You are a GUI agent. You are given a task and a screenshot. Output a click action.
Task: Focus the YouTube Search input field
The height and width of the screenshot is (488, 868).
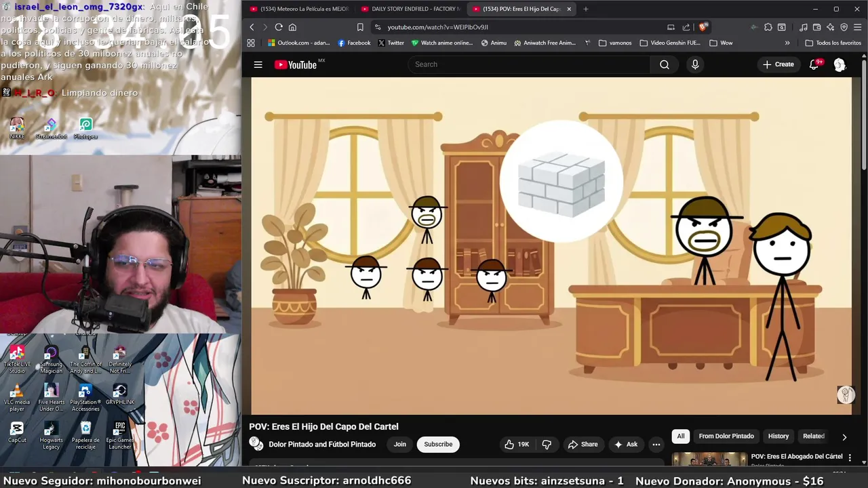(530, 64)
